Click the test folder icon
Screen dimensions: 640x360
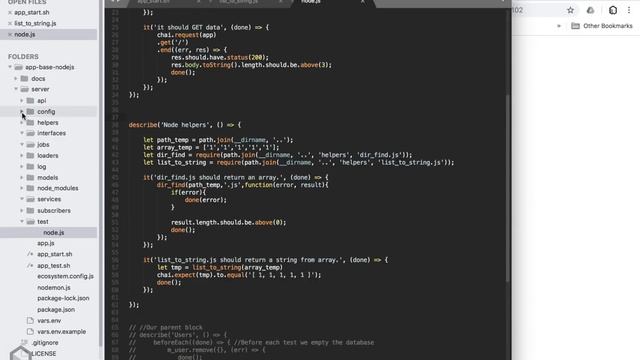[30, 222]
